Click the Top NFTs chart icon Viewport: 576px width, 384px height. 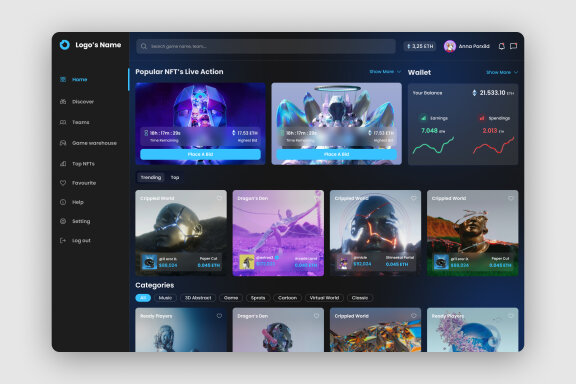pyautogui.click(x=63, y=164)
